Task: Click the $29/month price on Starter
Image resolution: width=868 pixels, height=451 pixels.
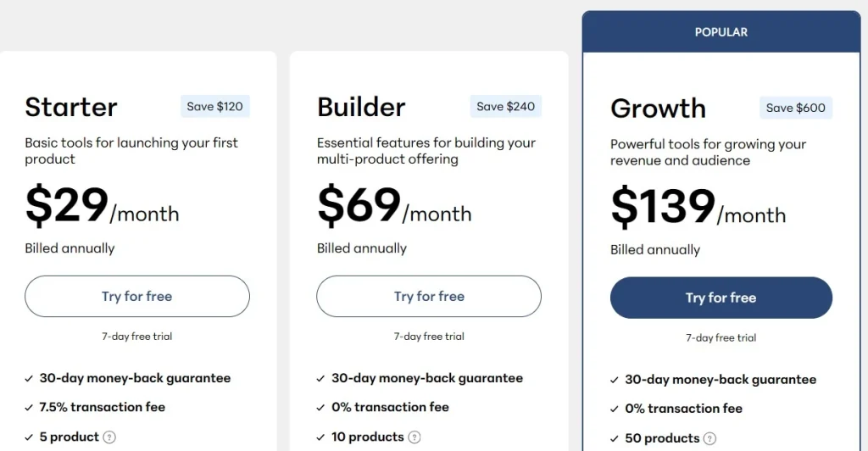Action: pyautogui.click(x=102, y=206)
